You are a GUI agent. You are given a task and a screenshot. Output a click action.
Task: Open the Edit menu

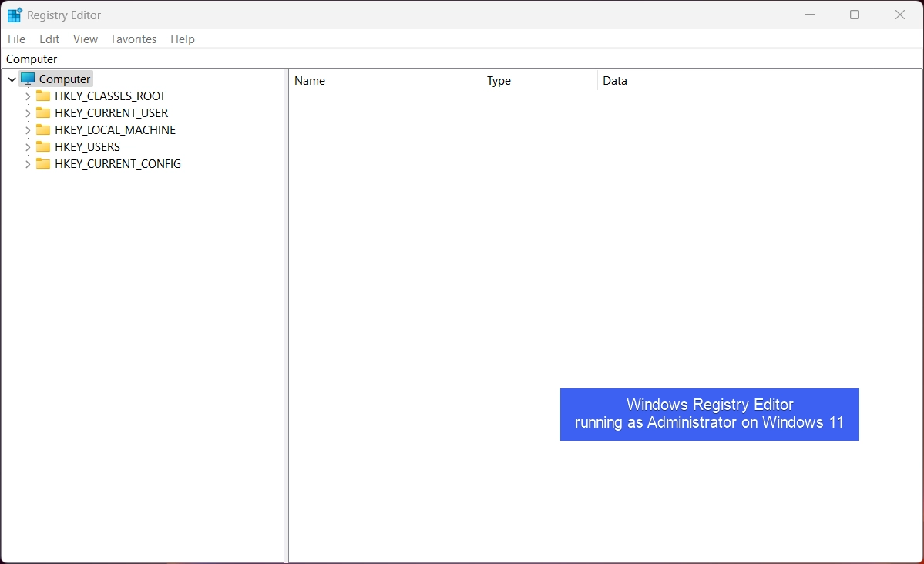coord(49,39)
